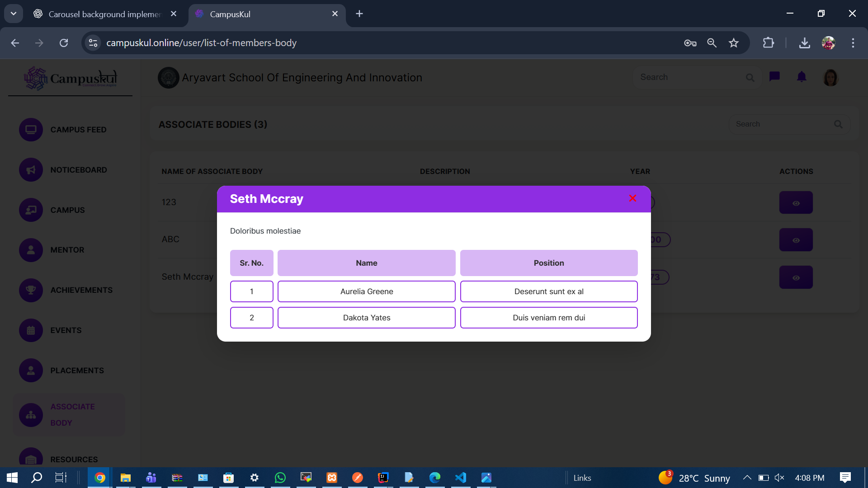Open the notifications bell icon
Viewport: 868px width, 488px height.
802,77
